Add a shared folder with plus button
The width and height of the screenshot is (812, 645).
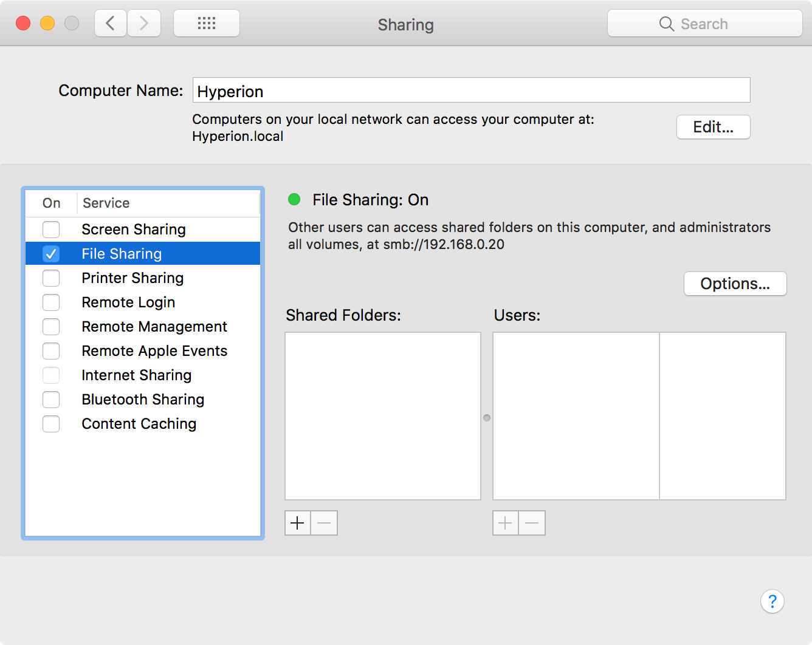(298, 523)
